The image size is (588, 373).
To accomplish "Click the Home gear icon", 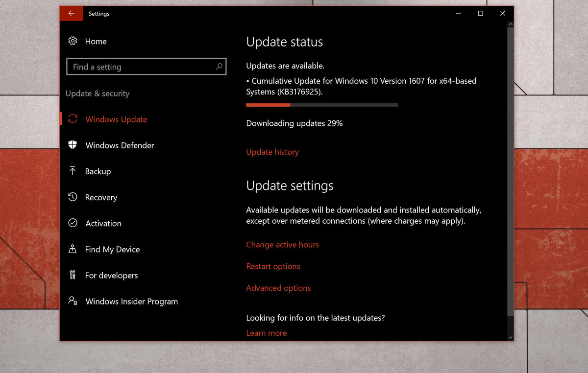I will [x=73, y=41].
